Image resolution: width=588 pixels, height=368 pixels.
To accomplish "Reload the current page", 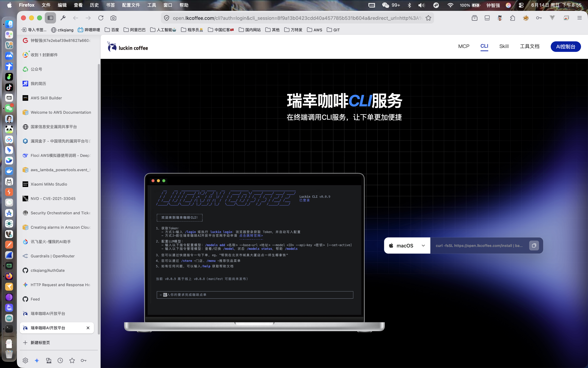I will 101,18.
